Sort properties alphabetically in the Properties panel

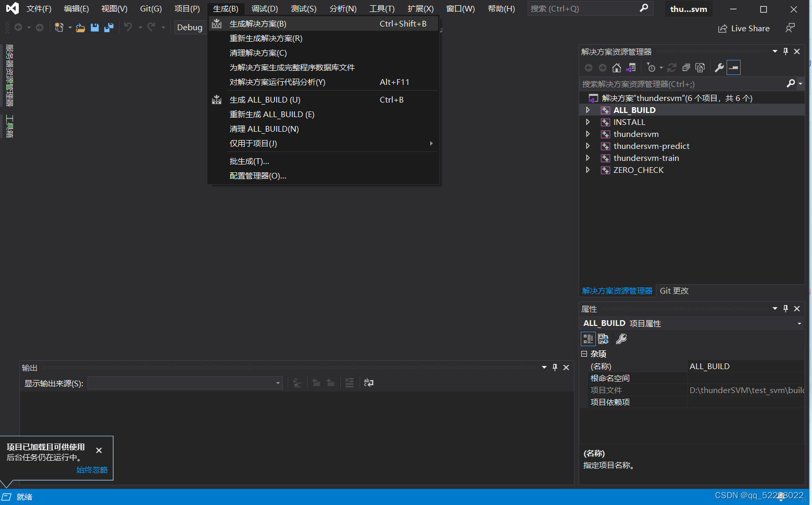(603, 338)
